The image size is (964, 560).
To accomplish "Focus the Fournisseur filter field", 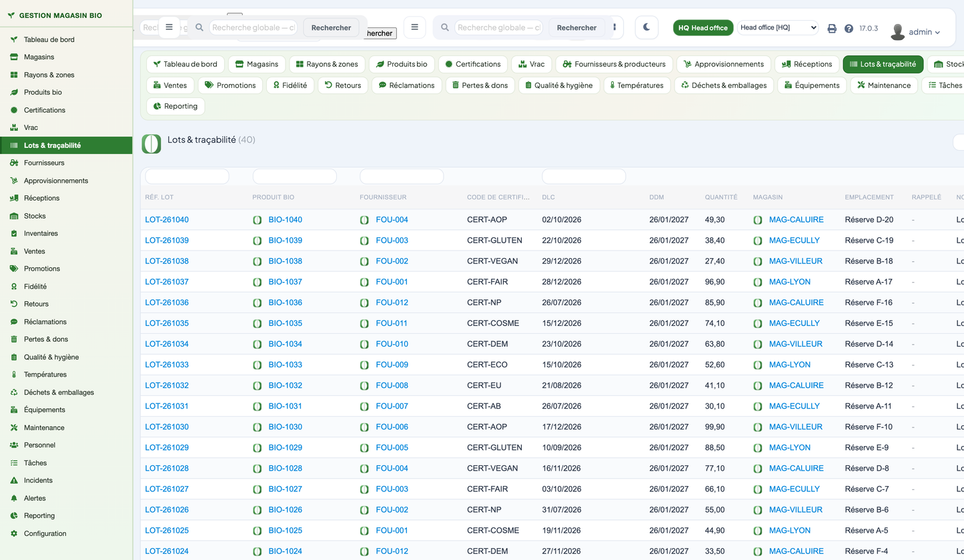I will pos(402,177).
